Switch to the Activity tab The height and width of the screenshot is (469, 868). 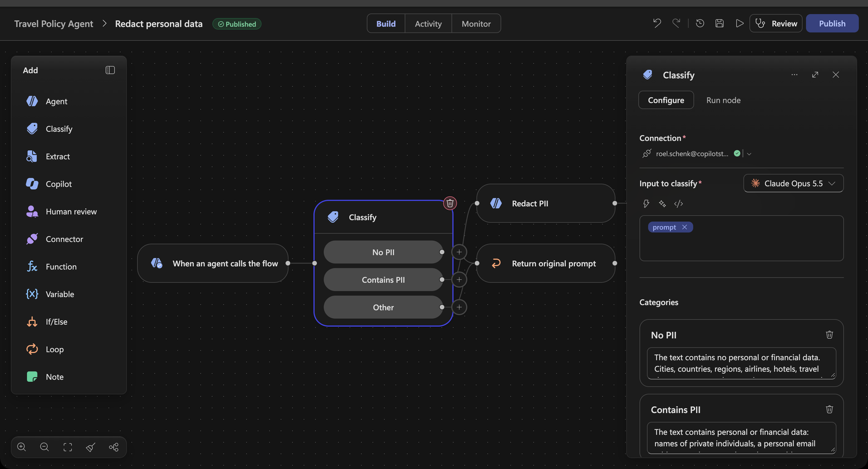[428, 23]
